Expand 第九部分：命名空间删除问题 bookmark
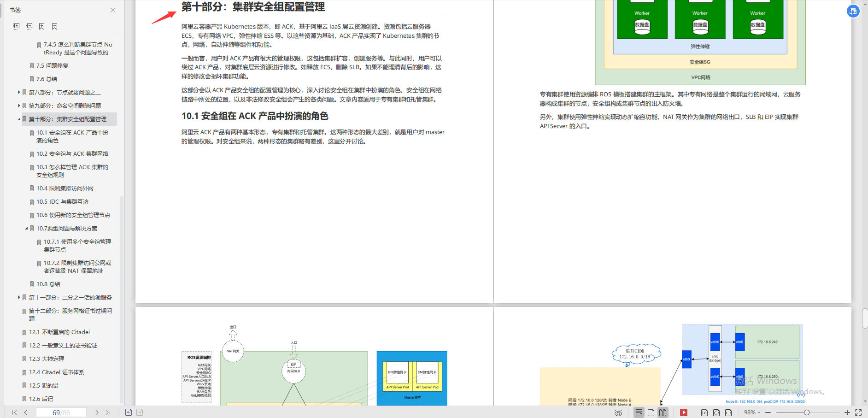This screenshot has height=418, width=868. point(19,106)
